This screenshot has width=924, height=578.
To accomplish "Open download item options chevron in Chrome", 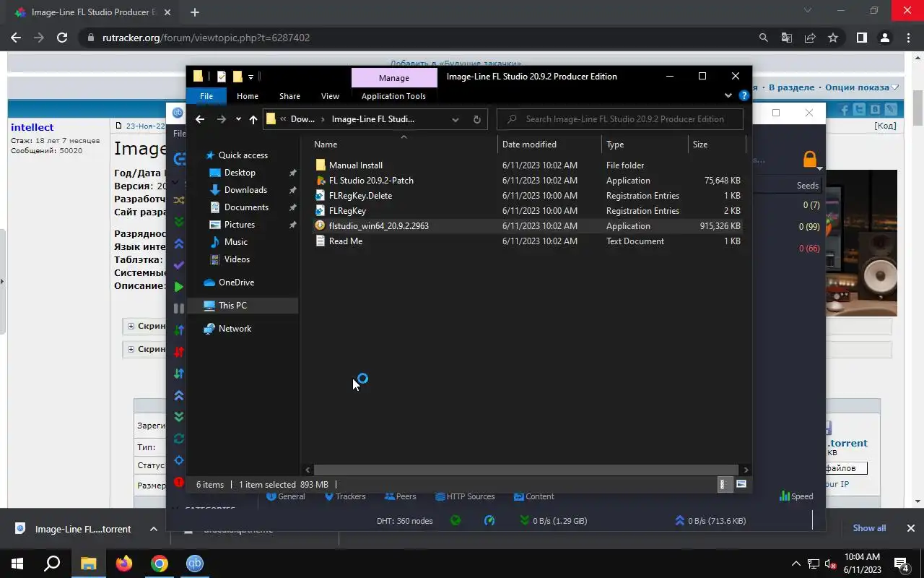I will 154,529.
